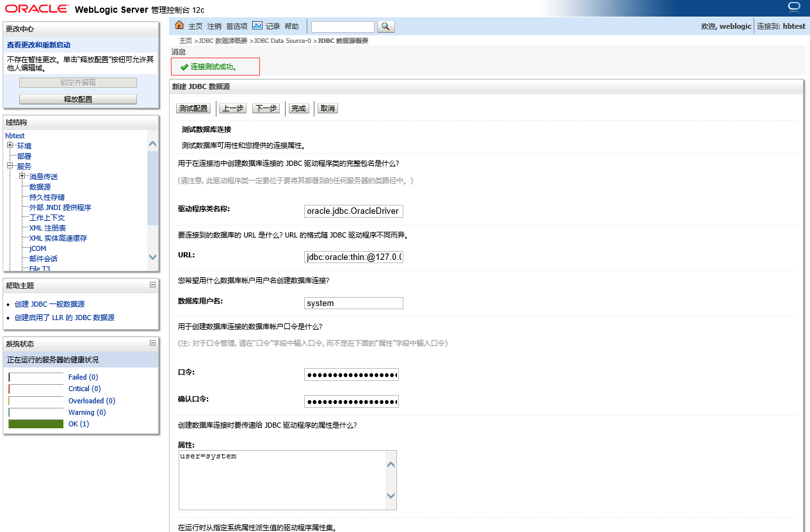This screenshot has width=810, height=532.
Task: Collapse the 系统状态 panel
Action: click(152, 343)
